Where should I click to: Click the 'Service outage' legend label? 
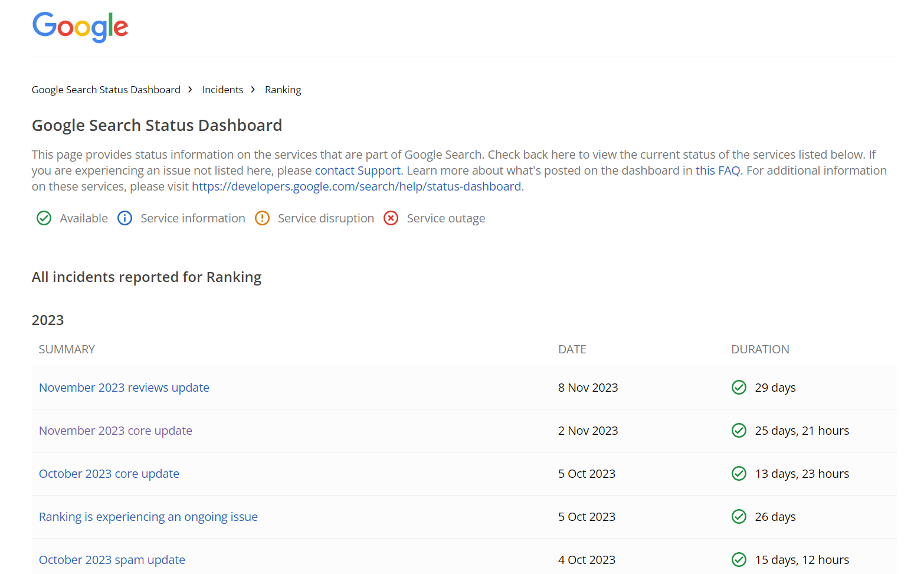pos(446,218)
